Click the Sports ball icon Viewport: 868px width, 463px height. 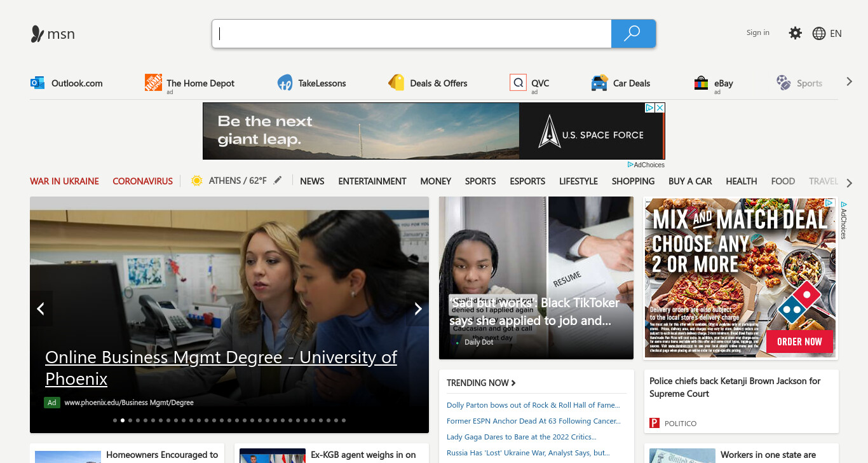click(x=783, y=83)
